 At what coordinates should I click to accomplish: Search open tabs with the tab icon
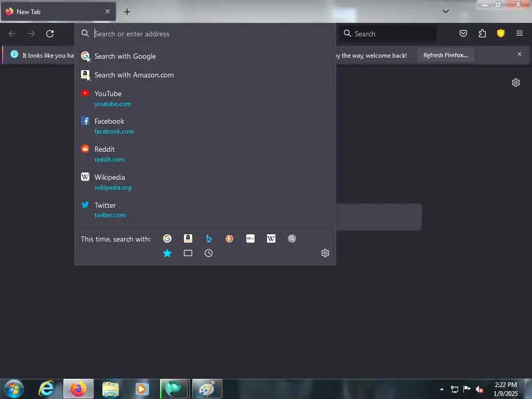click(188, 253)
